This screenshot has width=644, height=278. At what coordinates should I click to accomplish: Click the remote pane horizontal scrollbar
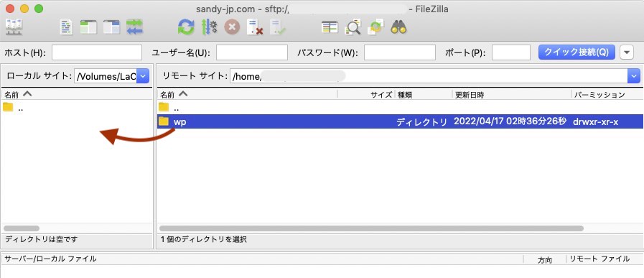(x=371, y=228)
